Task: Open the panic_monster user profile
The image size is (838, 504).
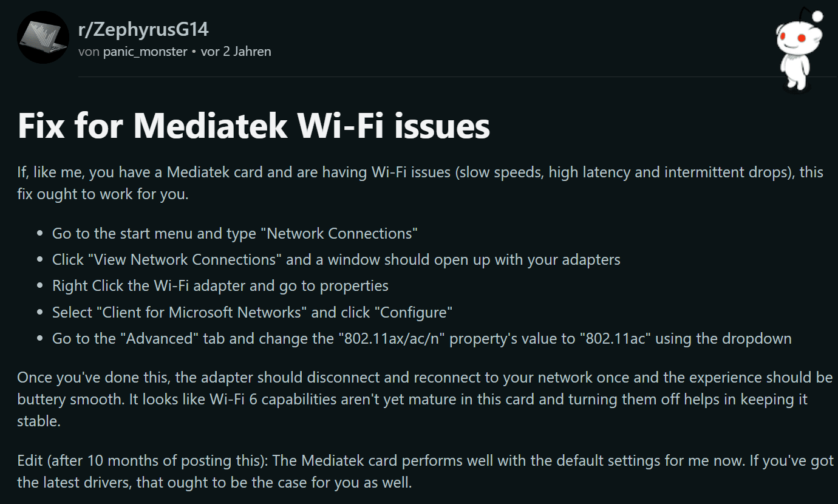Action: 145,52
